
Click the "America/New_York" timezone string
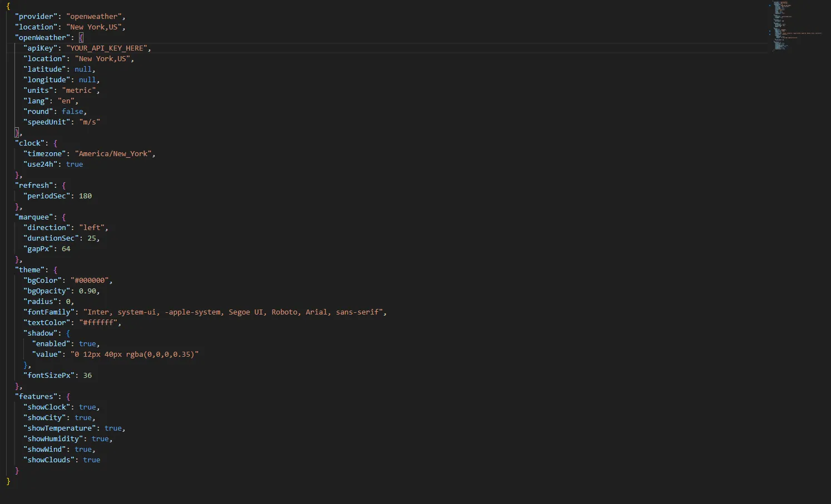pyautogui.click(x=115, y=153)
